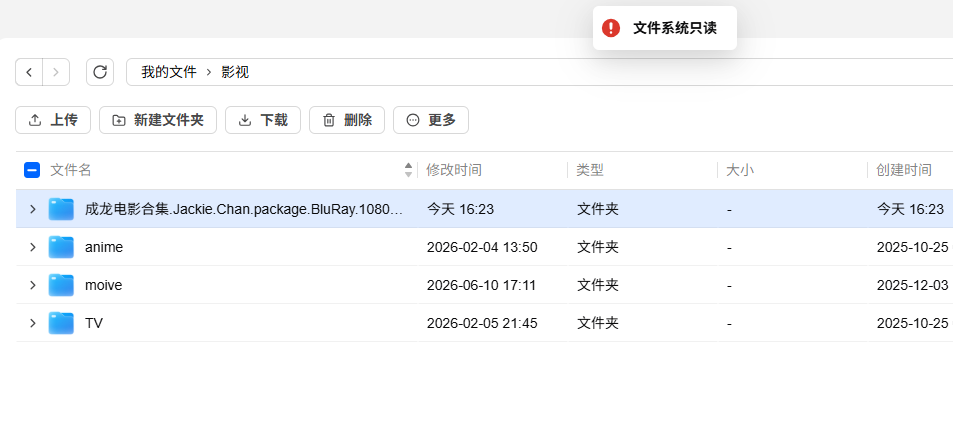Go back with the left arrow button

pos(29,72)
